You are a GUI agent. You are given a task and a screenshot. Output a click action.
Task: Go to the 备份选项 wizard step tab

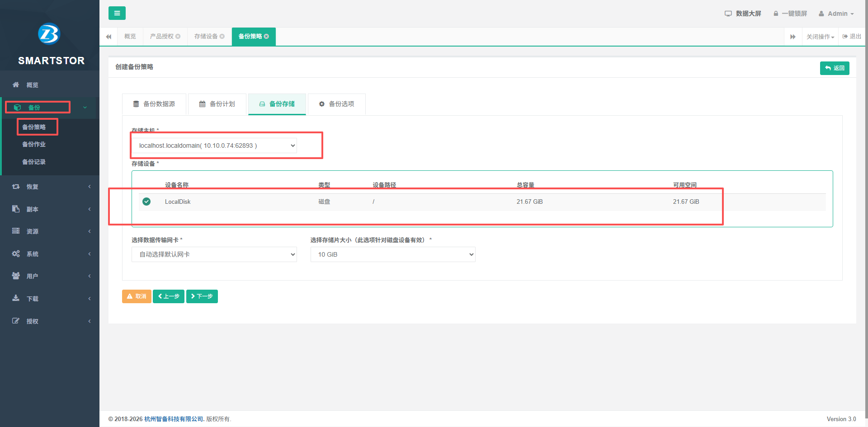(x=337, y=104)
